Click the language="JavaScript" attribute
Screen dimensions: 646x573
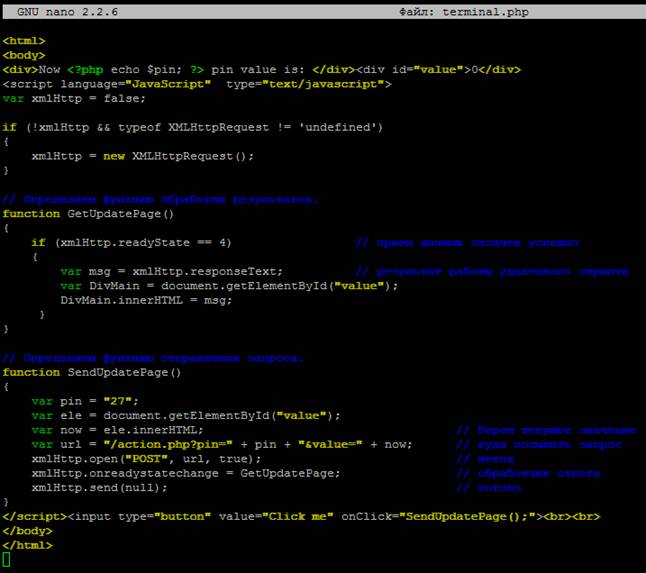coord(136,84)
